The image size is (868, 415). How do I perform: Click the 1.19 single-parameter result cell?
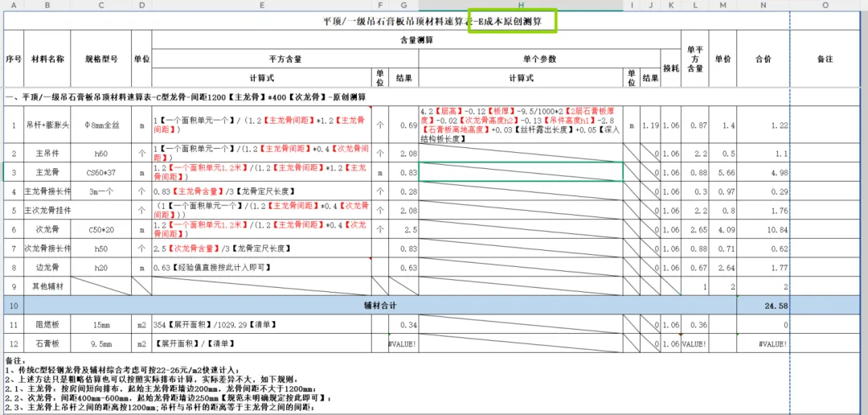pyautogui.click(x=650, y=125)
